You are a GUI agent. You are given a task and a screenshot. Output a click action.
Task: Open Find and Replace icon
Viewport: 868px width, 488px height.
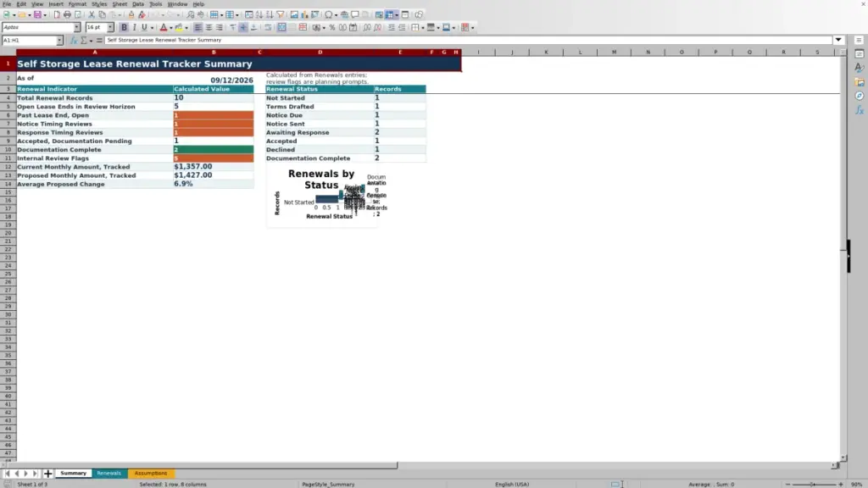click(x=191, y=15)
